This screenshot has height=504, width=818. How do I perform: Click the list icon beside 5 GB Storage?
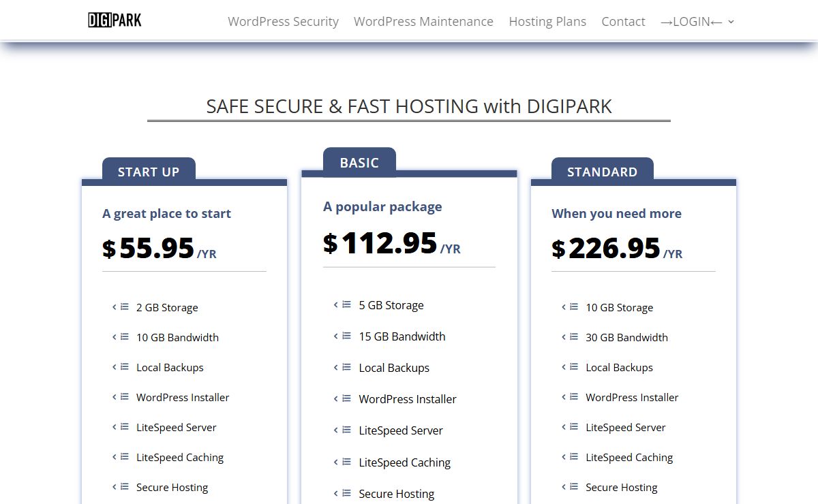click(x=342, y=304)
